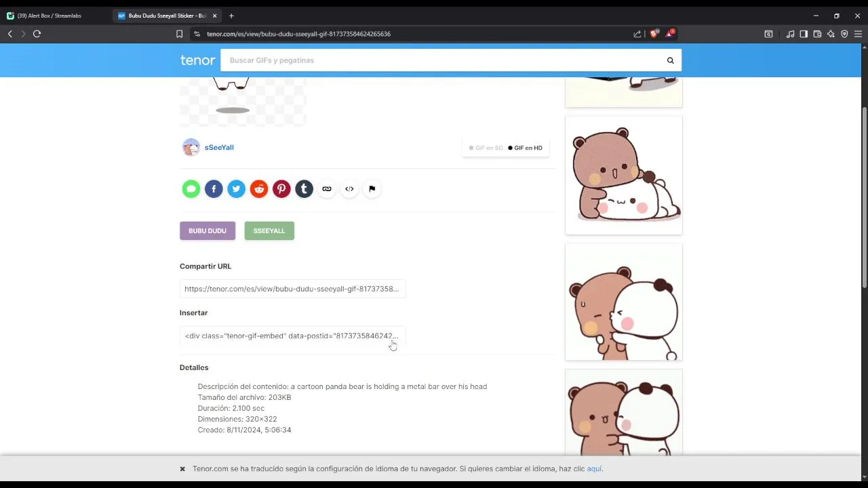Click 'aquí' language change link
Image resolution: width=868 pixels, height=488 pixels.
coord(594,469)
